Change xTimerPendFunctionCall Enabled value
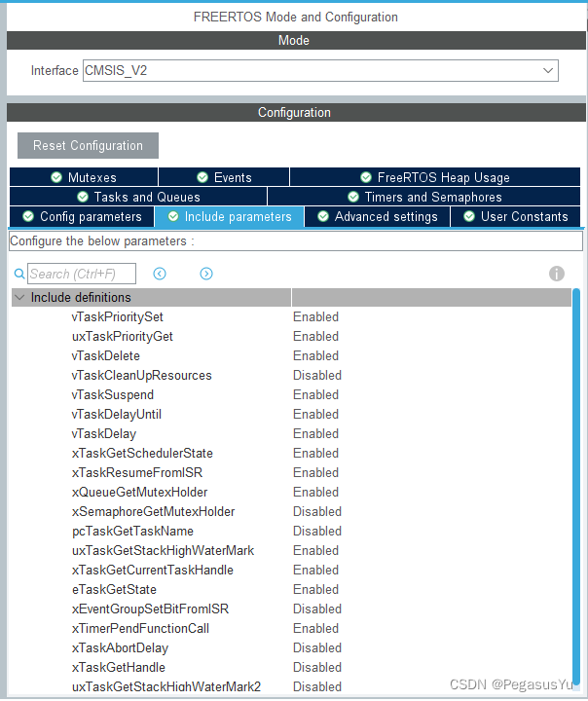This screenshot has width=588, height=701. (x=315, y=628)
